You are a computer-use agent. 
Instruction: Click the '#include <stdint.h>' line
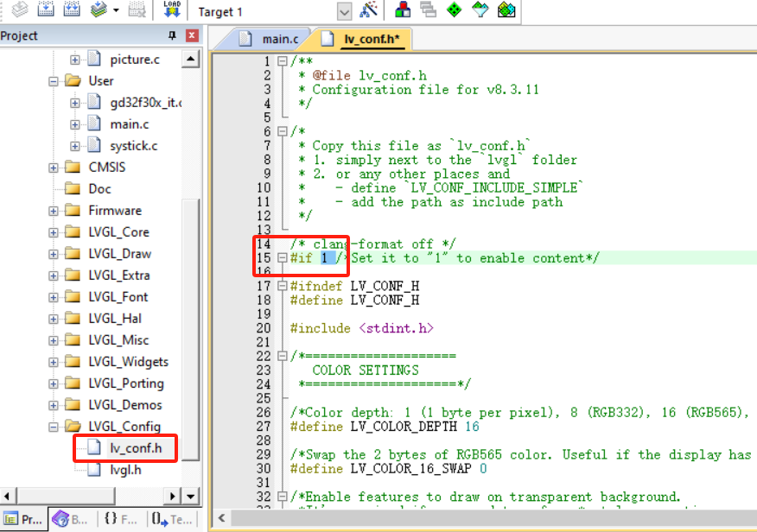(362, 328)
